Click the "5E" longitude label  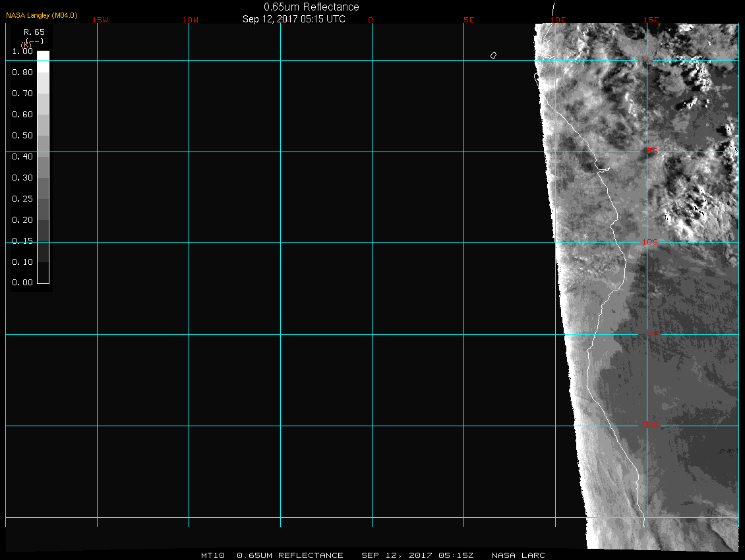(x=469, y=20)
